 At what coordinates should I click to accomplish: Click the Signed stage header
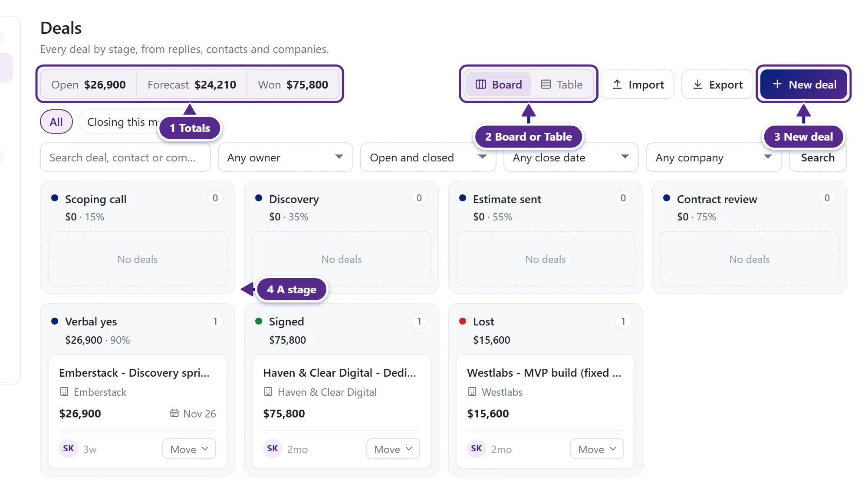pyautogui.click(x=286, y=322)
